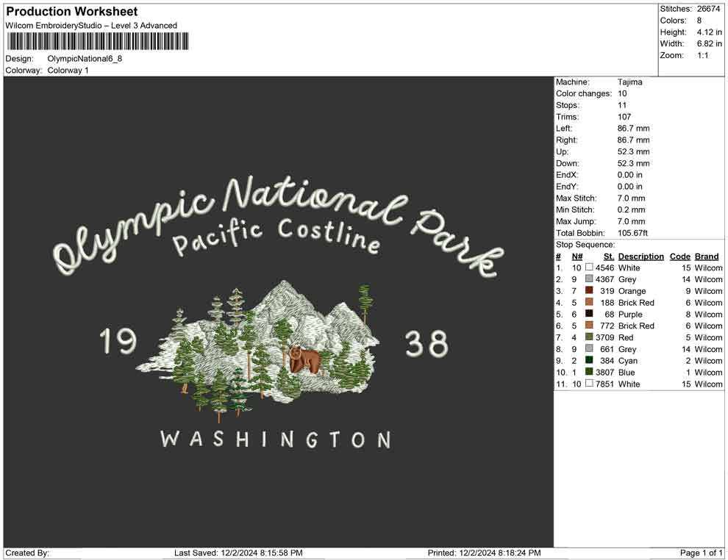Click the design name OlympicNational6_8
The width and height of the screenshot is (728, 560).
click(x=85, y=59)
